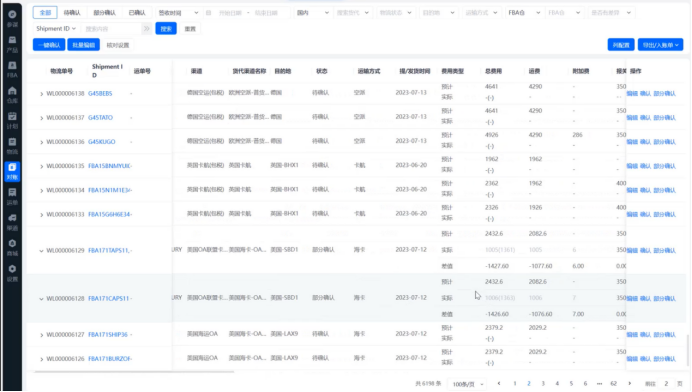Click the 核对设置 button
The width and height of the screenshot is (692, 392).
coord(118,45)
